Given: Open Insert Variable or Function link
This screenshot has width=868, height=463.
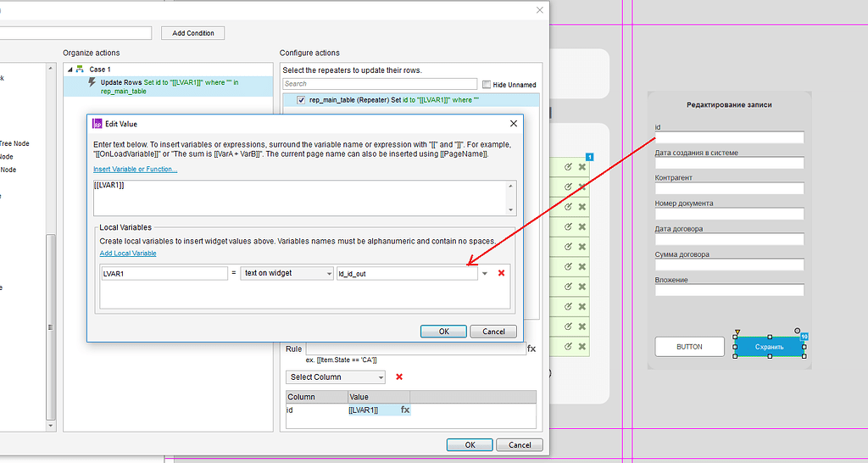Looking at the screenshot, I should pos(135,170).
